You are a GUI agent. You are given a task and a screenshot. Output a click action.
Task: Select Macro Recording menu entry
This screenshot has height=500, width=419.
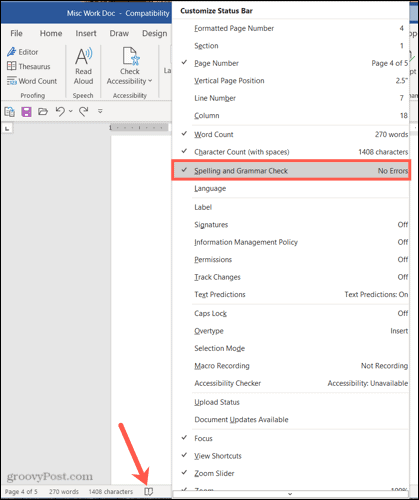291,366
